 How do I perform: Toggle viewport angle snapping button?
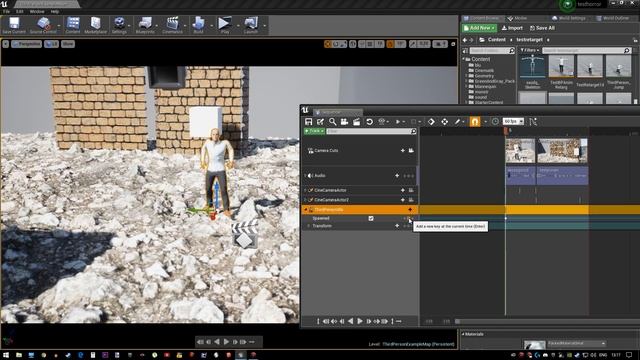coord(390,44)
